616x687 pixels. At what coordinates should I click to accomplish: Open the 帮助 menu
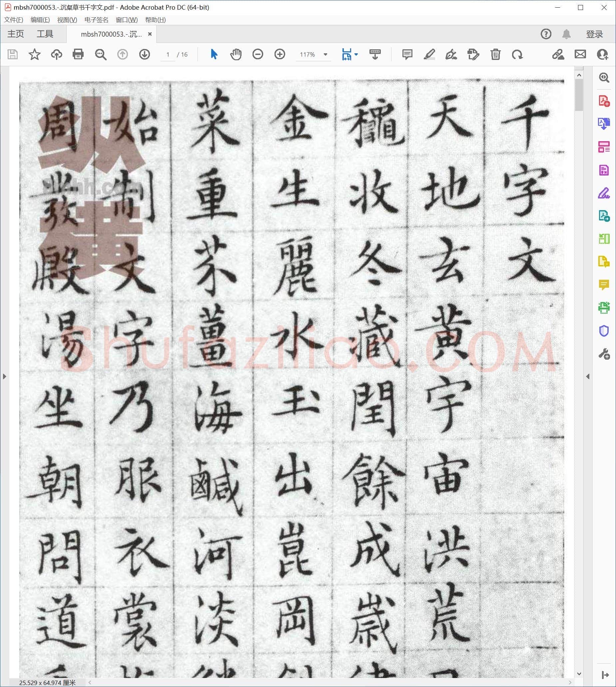point(155,20)
